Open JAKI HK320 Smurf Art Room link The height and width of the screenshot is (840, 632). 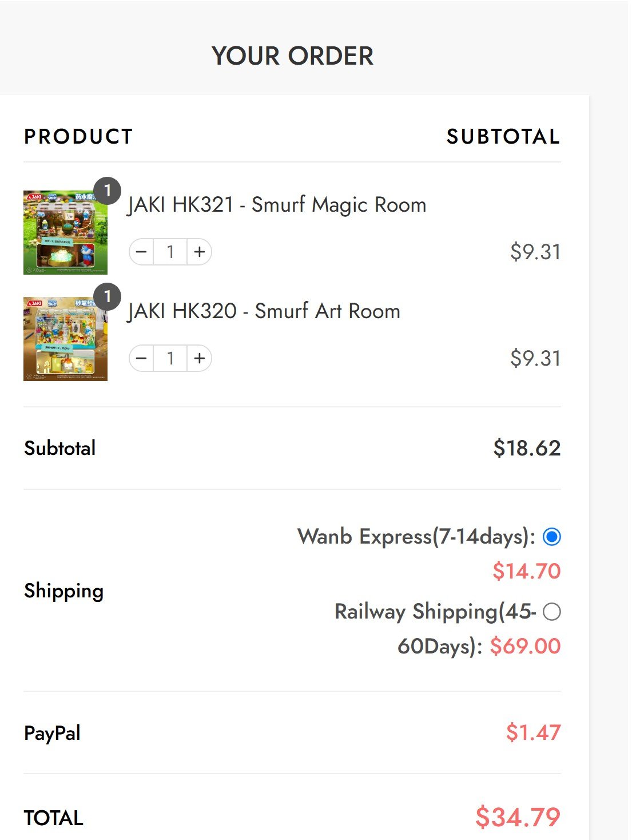click(264, 311)
